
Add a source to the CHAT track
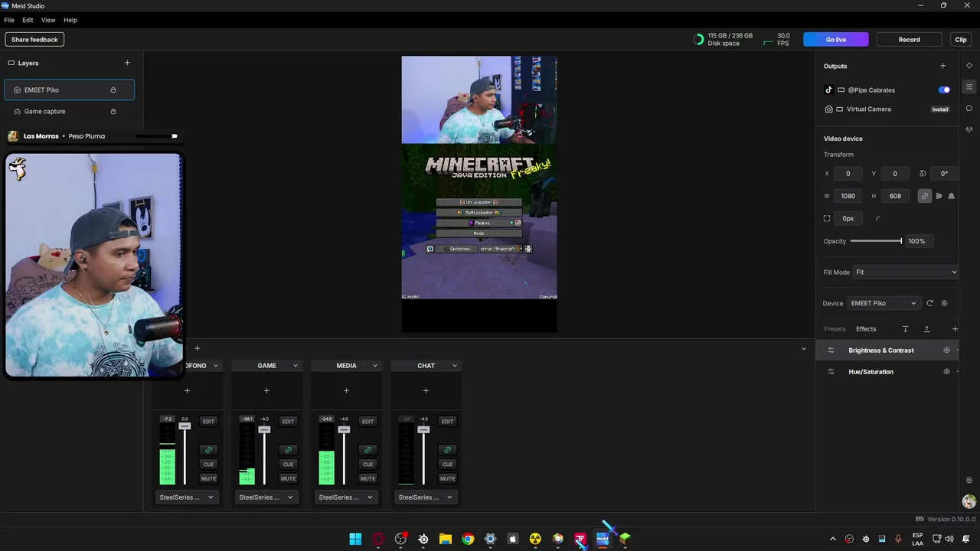426,391
